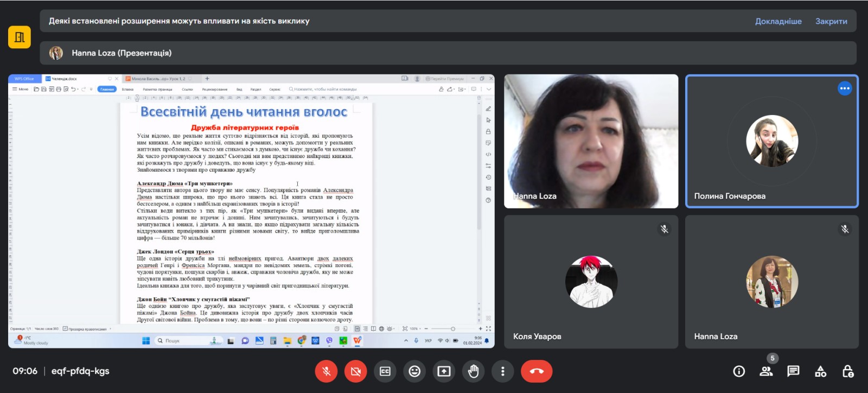Click the yellow meeting room icon
Viewport: 868px width, 393px height.
[20, 37]
